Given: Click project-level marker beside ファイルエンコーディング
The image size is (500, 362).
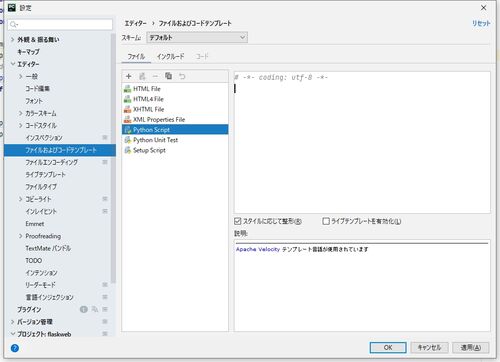Looking at the screenshot, I should point(105,162).
